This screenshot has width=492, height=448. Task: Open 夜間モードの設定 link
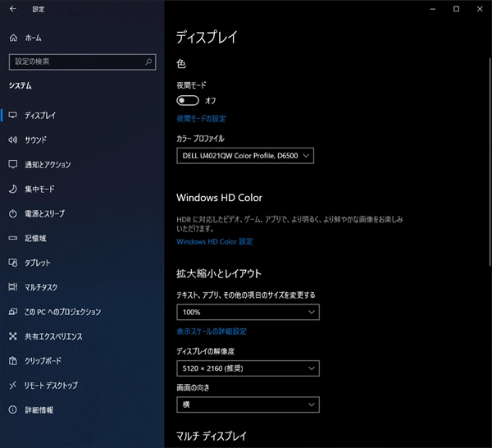201,119
